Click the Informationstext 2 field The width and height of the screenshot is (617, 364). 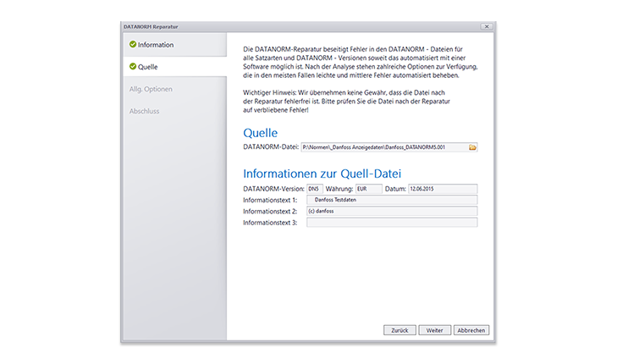click(392, 212)
